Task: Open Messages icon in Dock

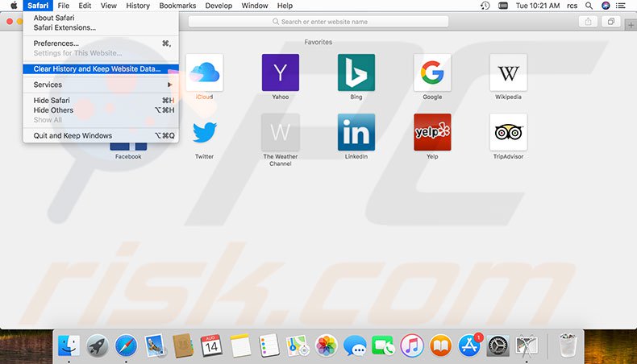Action: 355,345
